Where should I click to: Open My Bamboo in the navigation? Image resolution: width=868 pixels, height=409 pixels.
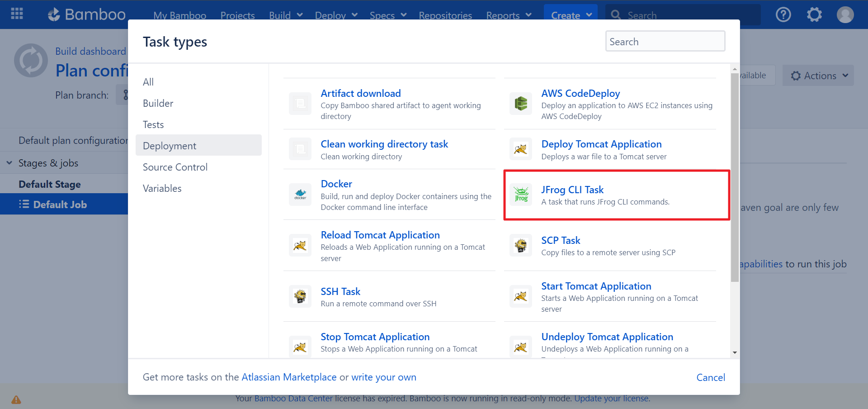(179, 15)
